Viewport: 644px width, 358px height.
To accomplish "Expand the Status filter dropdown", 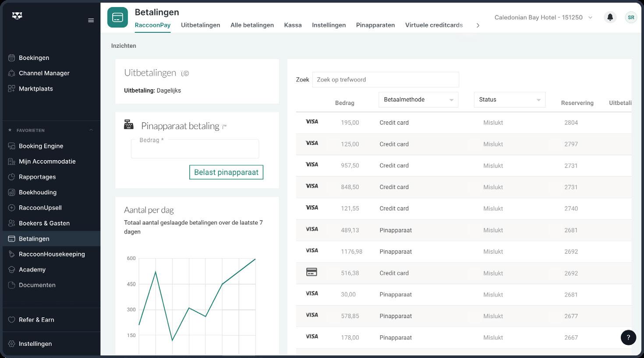I will click(509, 100).
